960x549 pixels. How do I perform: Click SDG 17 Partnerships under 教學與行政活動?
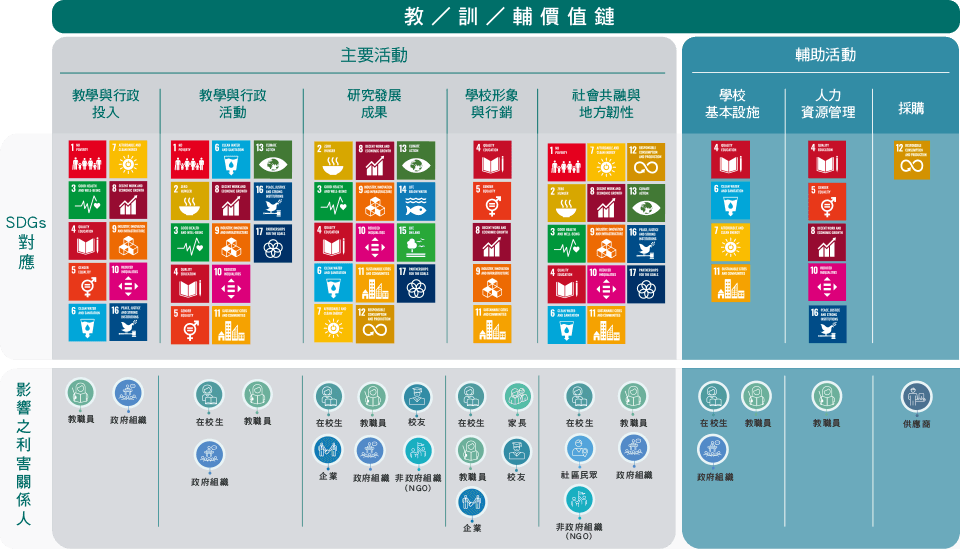(x=272, y=242)
